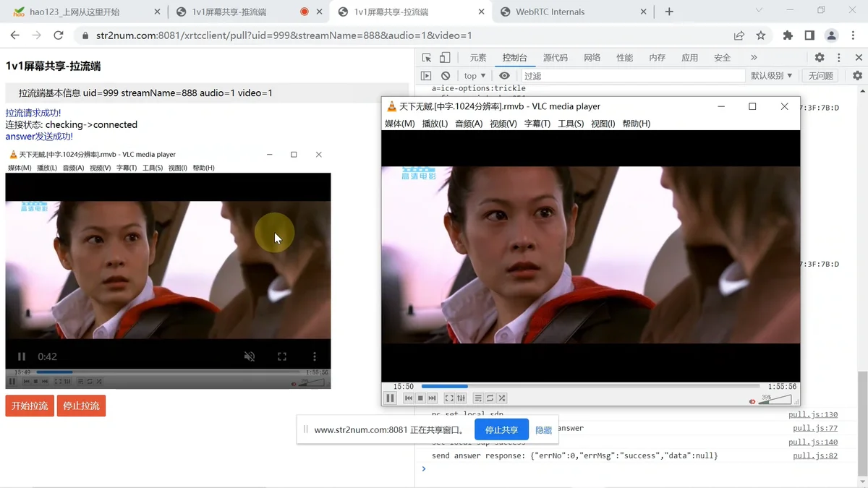Go back in browser history

pyautogui.click(x=14, y=35)
